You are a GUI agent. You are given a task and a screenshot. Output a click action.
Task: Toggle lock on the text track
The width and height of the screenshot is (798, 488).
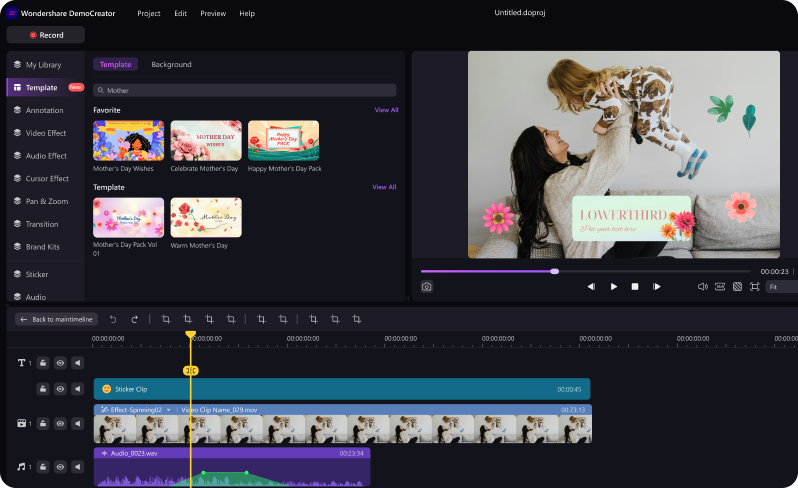(43, 363)
